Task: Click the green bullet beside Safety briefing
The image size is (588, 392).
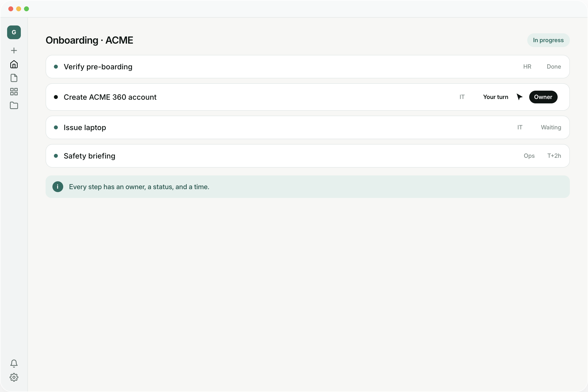Action: (x=56, y=156)
